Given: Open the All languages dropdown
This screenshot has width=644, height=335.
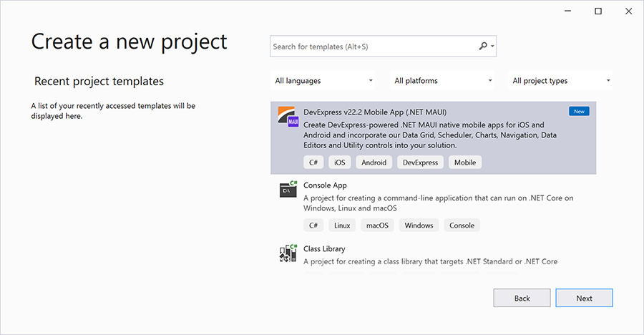Looking at the screenshot, I should pyautogui.click(x=323, y=80).
